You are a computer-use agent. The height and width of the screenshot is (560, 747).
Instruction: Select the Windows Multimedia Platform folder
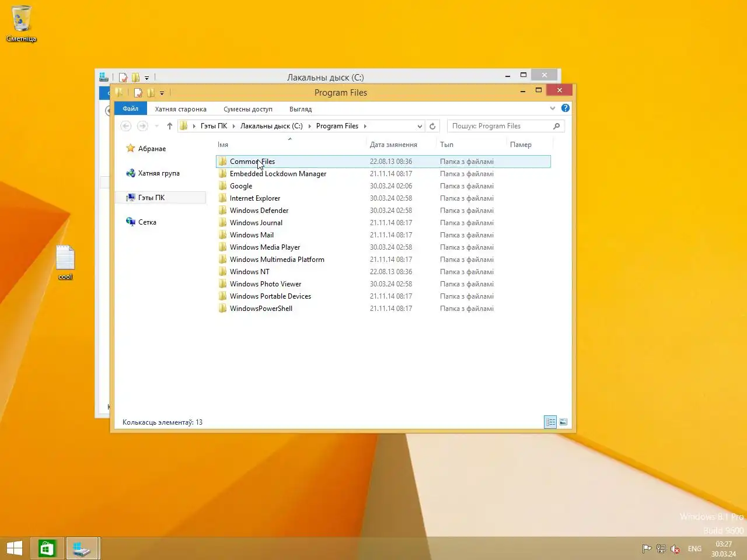[x=383, y=260]
